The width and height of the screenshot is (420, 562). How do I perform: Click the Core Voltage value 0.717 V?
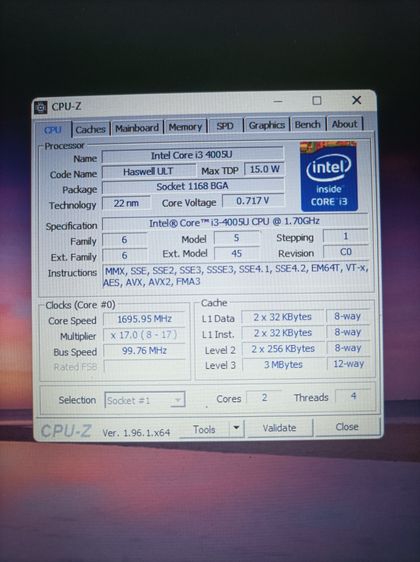253,201
